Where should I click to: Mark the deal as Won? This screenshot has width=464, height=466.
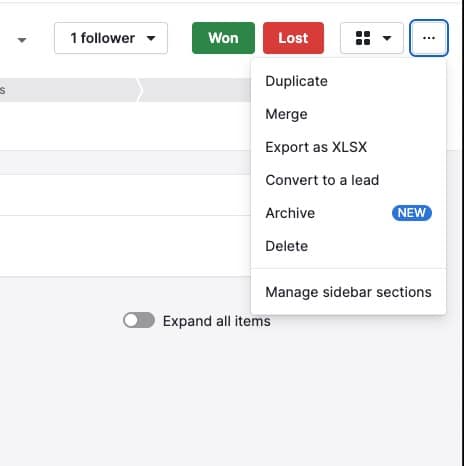tap(223, 38)
